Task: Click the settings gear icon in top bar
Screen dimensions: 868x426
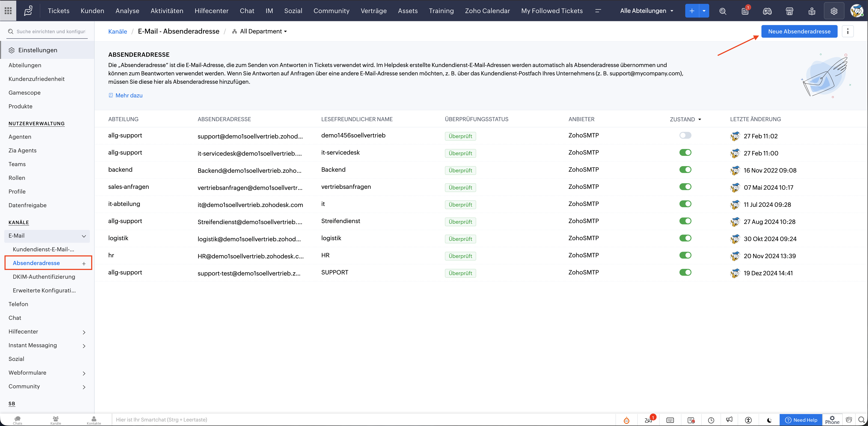Action: point(834,11)
